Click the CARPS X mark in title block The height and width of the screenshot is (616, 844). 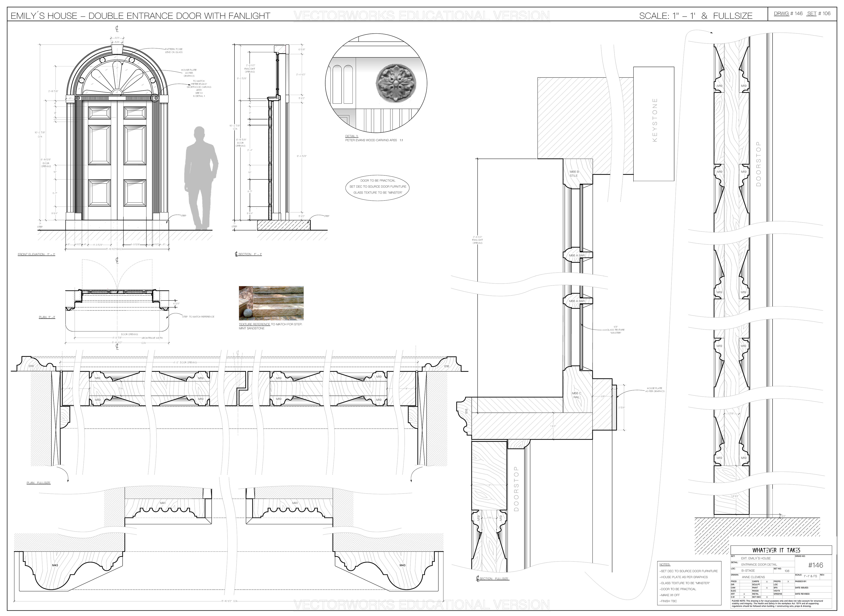(x=767, y=582)
